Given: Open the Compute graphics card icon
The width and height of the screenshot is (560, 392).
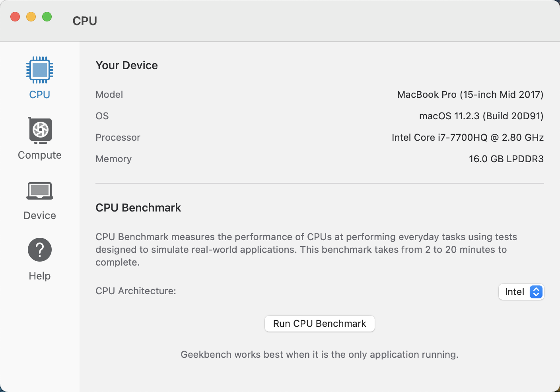Looking at the screenshot, I should (40, 130).
